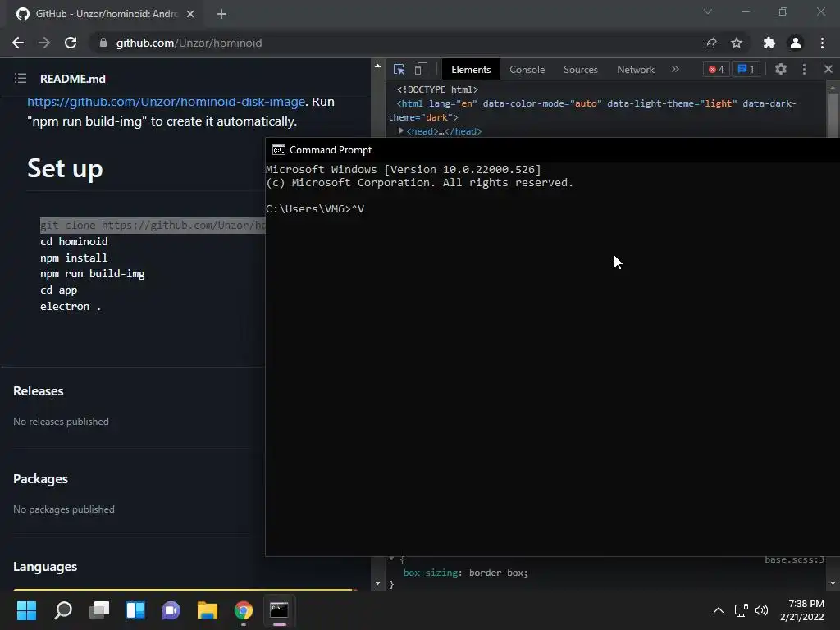Open the tab search chevron in Chrome title bar
This screenshot has height=630, width=840.
pyautogui.click(x=708, y=11)
